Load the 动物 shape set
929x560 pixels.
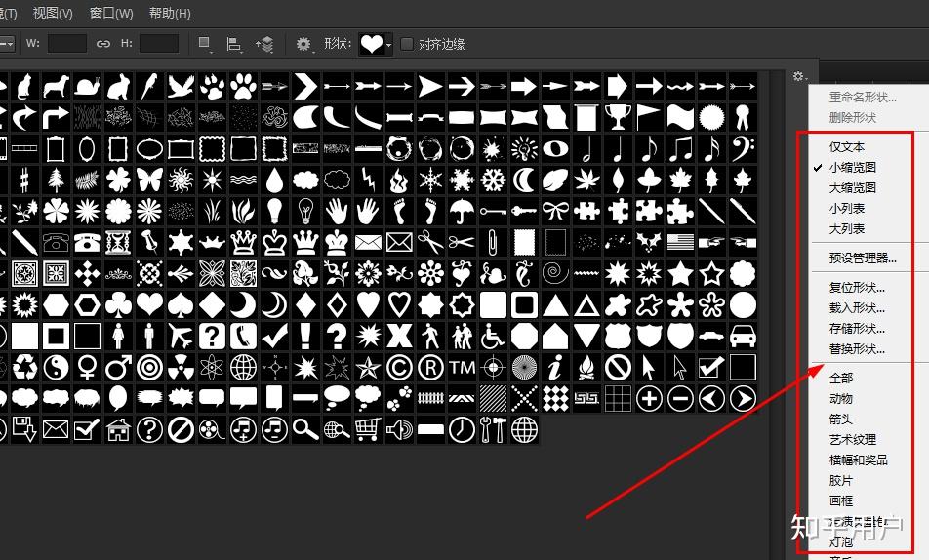(x=841, y=399)
